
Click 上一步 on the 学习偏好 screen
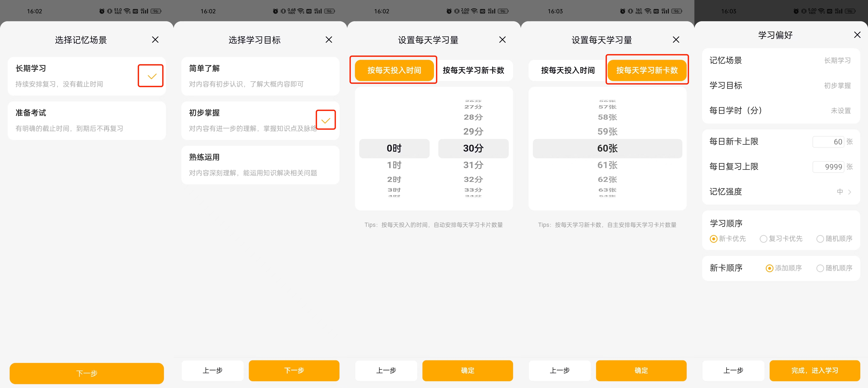pos(733,370)
